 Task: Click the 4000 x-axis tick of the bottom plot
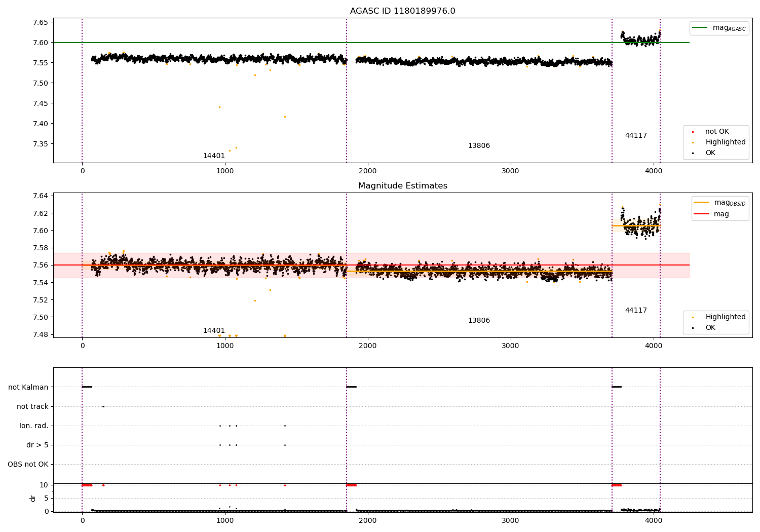(x=653, y=520)
